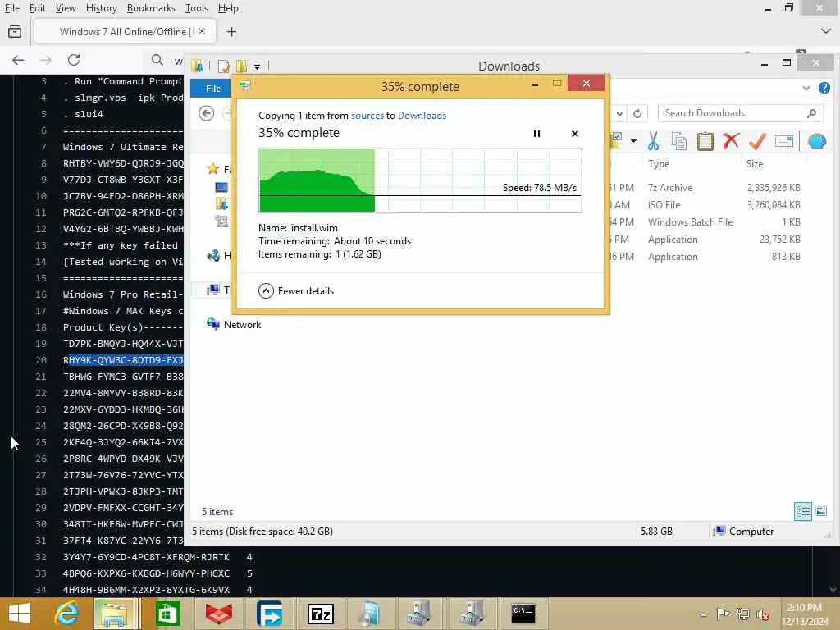Refresh the Downloads folder view
840x630 pixels.
(637, 113)
